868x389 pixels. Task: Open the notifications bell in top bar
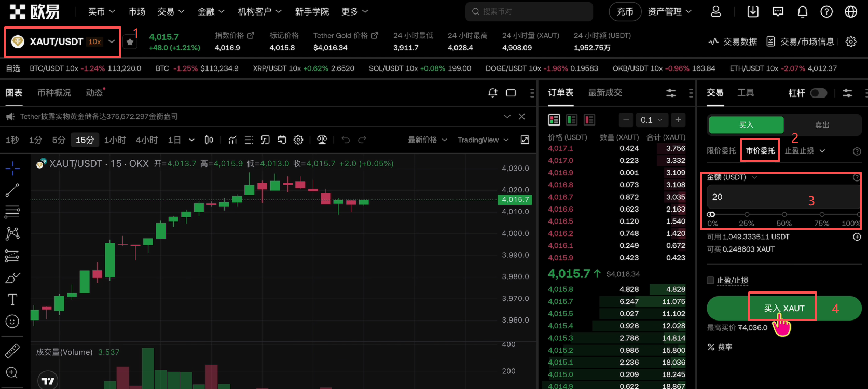802,11
